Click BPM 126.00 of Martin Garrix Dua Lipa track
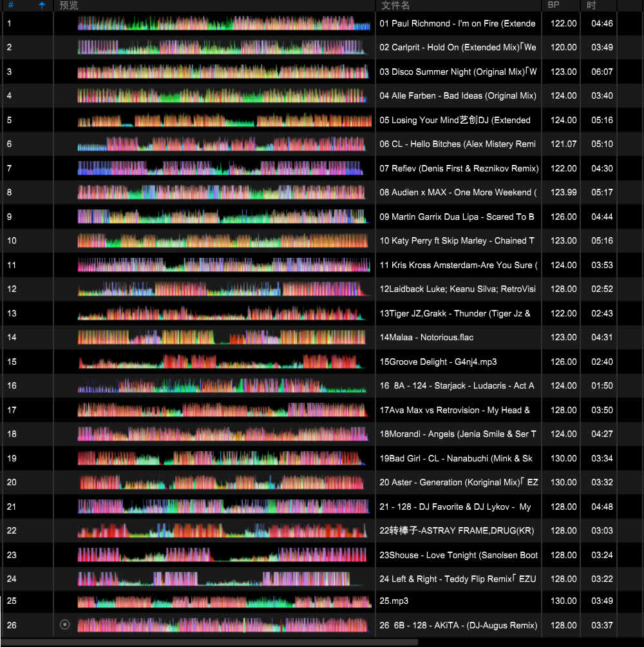Screen dimensions: 644x647 (x=563, y=217)
